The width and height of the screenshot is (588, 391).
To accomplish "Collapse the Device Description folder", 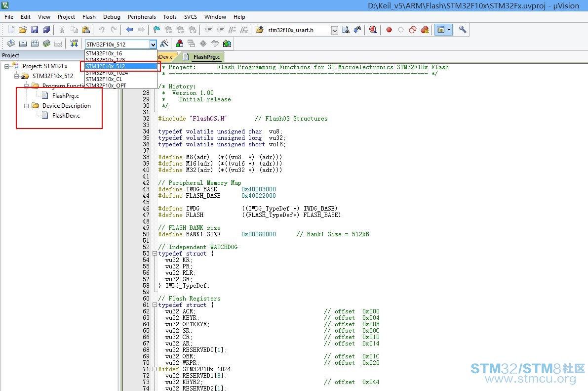I will tap(26, 106).
